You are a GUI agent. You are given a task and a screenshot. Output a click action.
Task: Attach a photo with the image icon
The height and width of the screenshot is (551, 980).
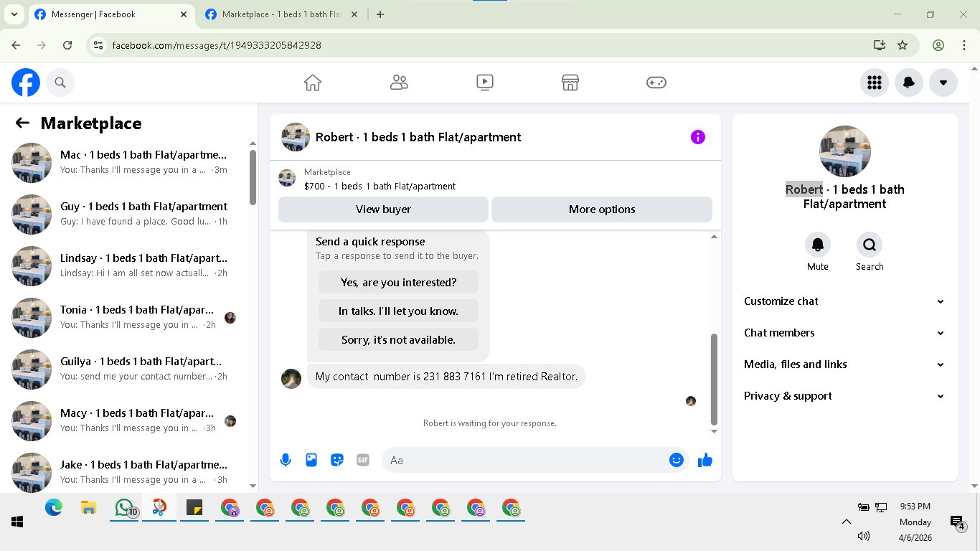click(x=311, y=460)
